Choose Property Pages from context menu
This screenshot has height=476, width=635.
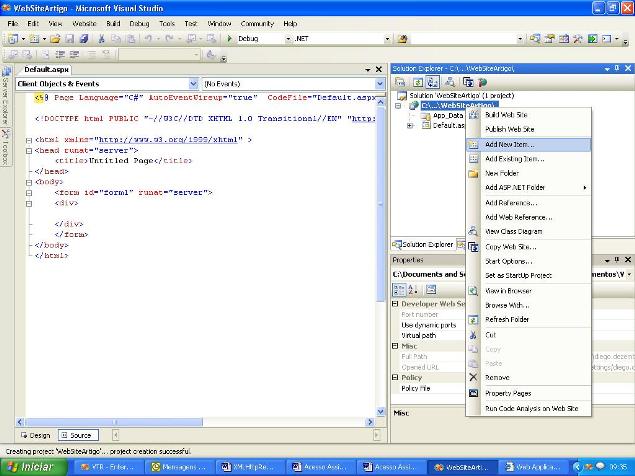528,393
